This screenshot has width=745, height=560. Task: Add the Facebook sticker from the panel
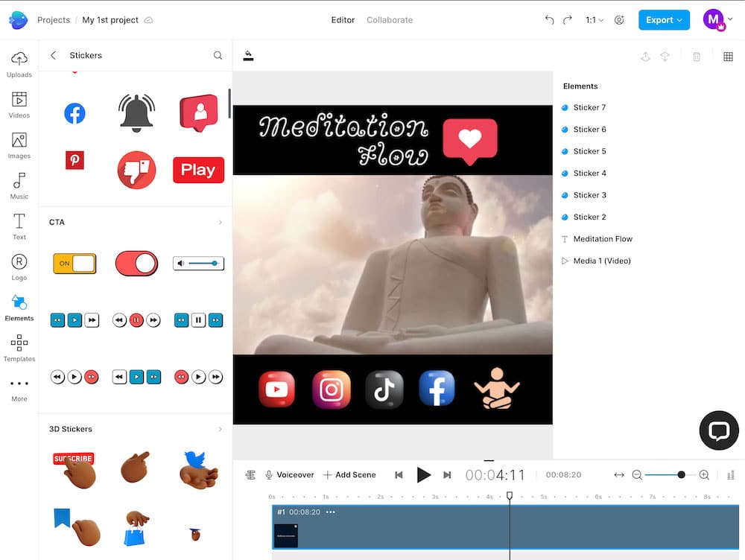coord(74,113)
